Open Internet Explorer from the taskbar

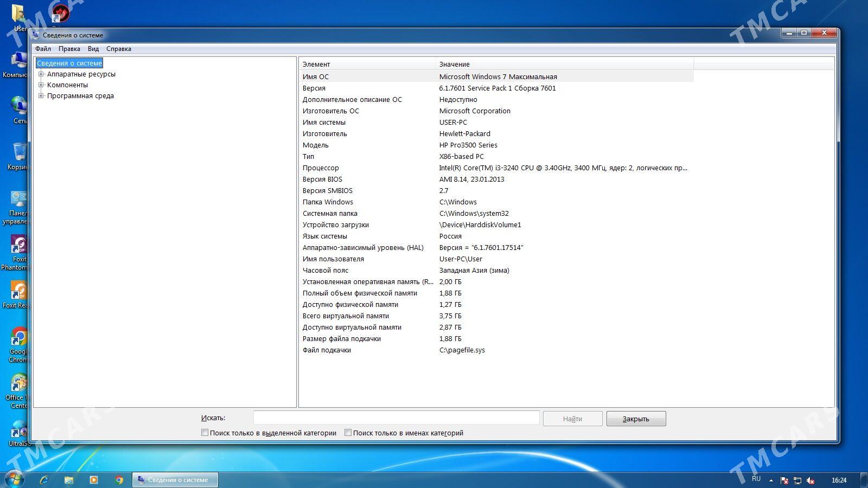(x=44, y=480)
